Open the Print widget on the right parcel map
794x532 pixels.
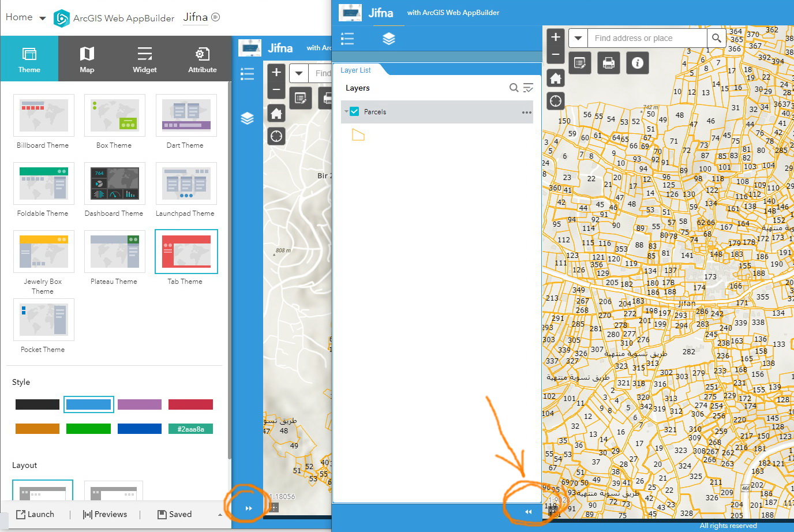coord(609,63)
